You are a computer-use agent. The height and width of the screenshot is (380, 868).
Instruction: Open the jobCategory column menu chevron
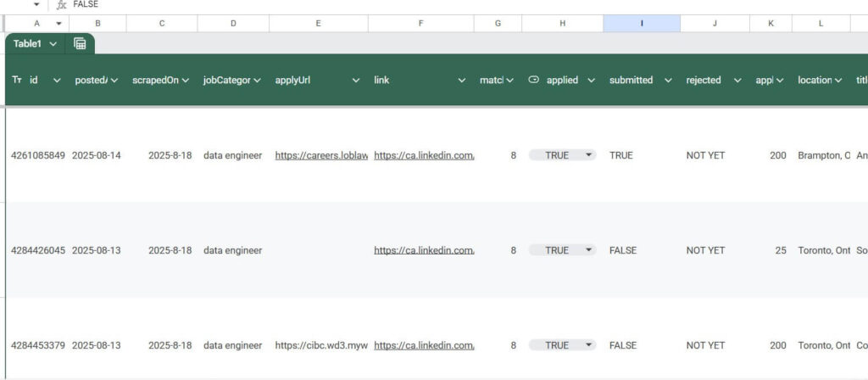click(256, 81)
